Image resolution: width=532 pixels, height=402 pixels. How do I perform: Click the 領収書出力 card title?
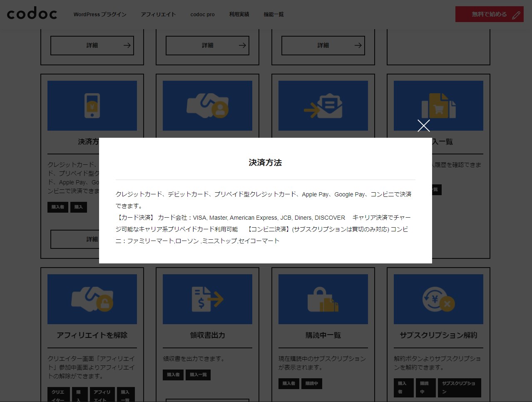(x=207, y=335)
